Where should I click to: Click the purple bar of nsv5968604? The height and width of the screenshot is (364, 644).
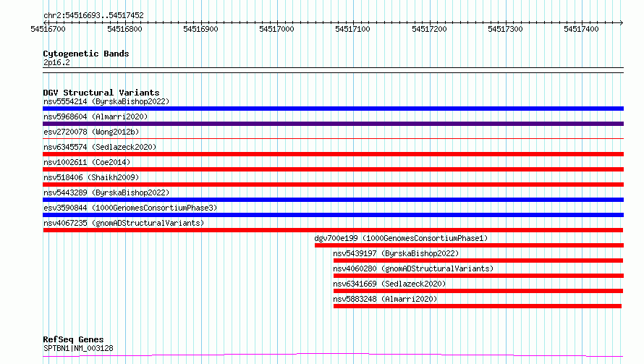[333, 124]
